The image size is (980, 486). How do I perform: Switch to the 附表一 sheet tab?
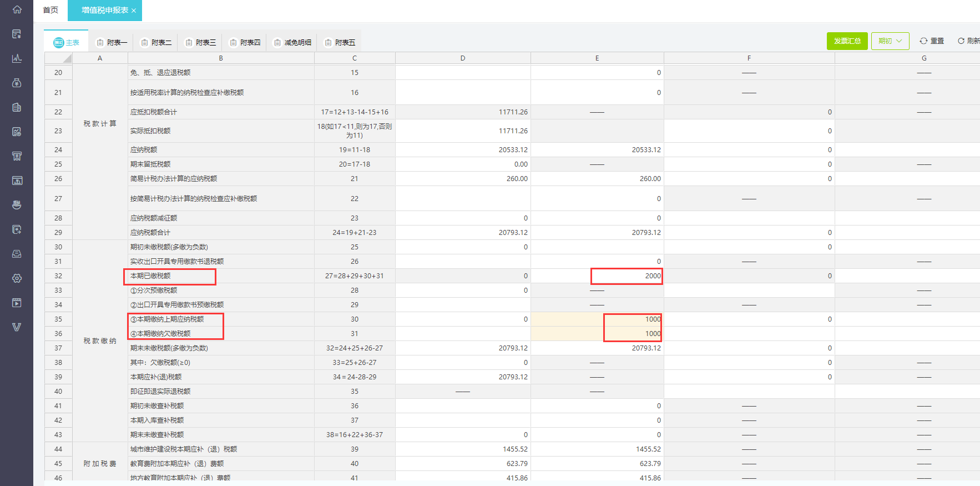(112, 42)
